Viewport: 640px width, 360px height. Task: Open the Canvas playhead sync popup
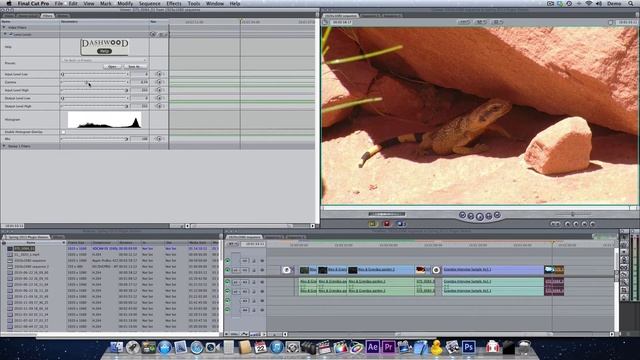[481, 22]
